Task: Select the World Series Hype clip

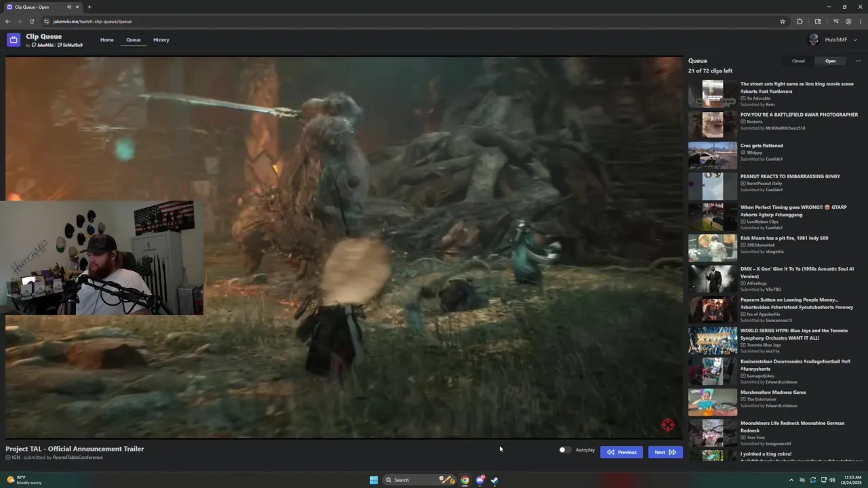Action: (x=773, y=340)
